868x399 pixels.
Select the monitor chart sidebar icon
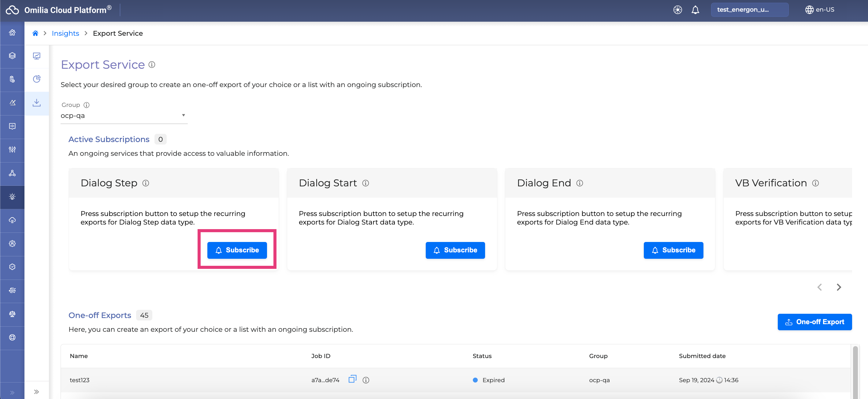tap(36, 56)
